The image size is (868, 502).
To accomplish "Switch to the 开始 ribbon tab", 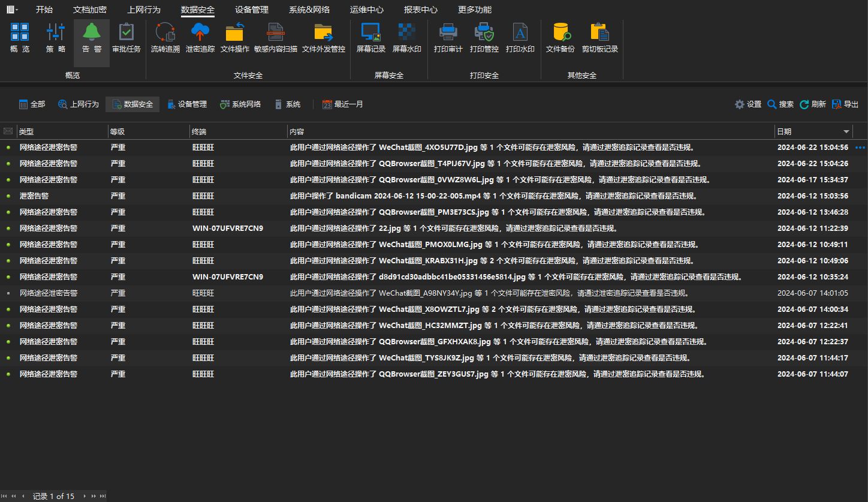I will 44,10.
